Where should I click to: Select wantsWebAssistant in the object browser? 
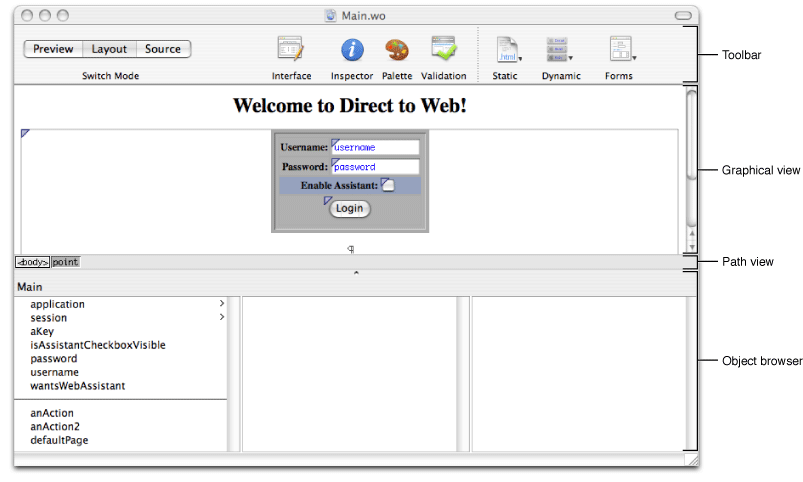pos(77,386)
